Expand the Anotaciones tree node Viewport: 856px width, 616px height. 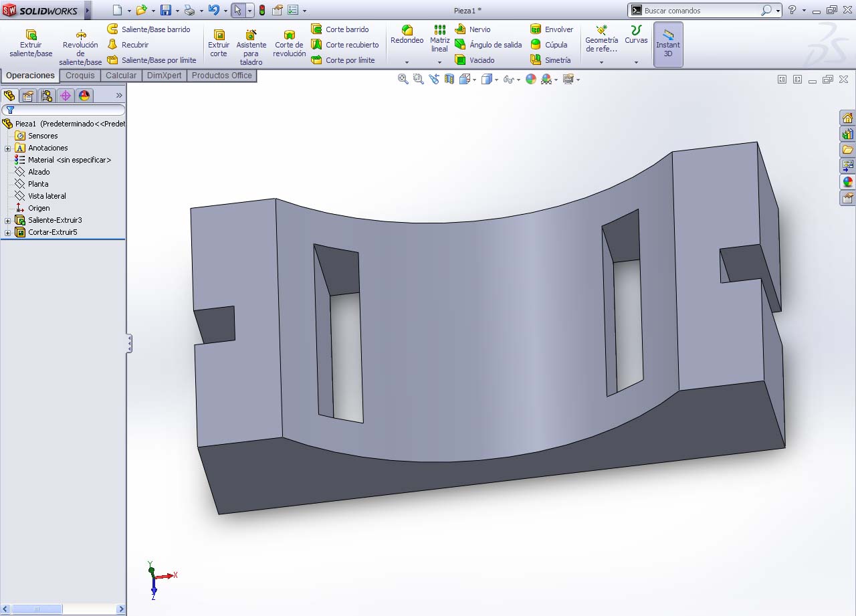(7, 148)
